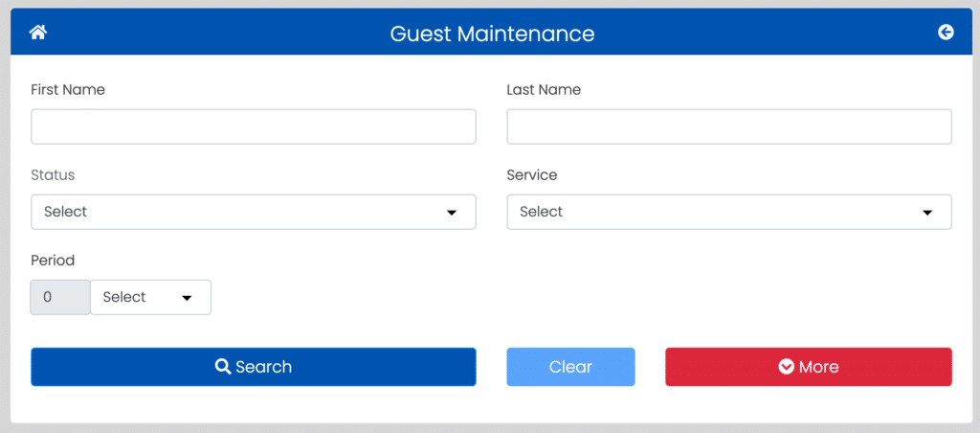Click the back arrow circle icon
Viewport: 980px width, 433px height.
coord(946,32)
